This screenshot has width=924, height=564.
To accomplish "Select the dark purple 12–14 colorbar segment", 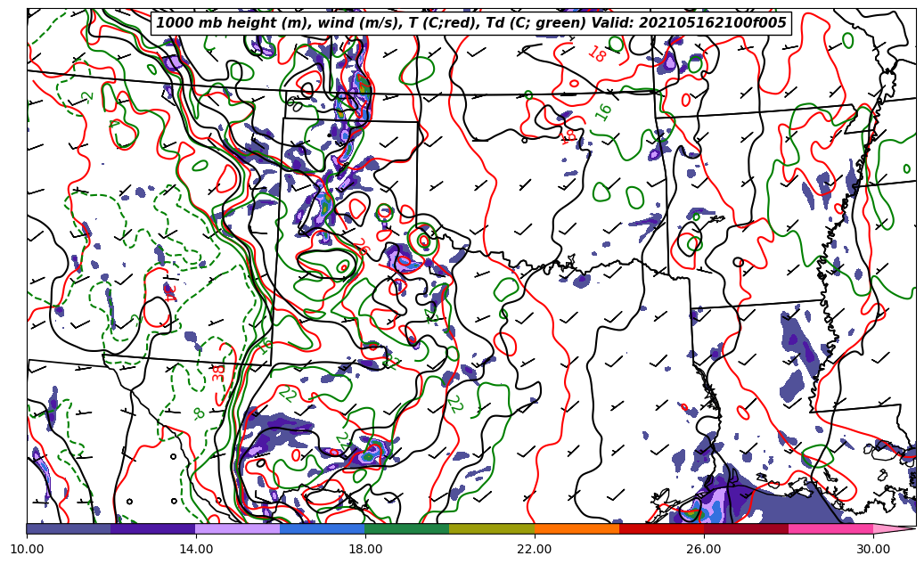I will point(153,528).
